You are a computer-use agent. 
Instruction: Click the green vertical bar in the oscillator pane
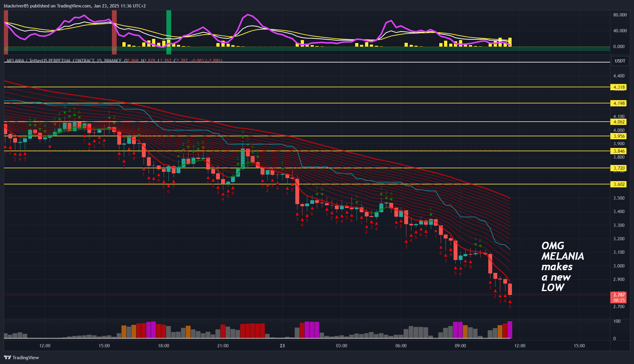pos(169,32)
